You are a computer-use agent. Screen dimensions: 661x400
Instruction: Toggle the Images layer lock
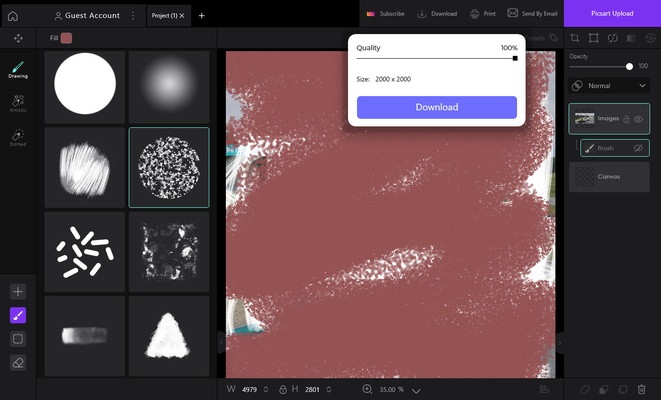pyautogui.click(x=626, y=118)
